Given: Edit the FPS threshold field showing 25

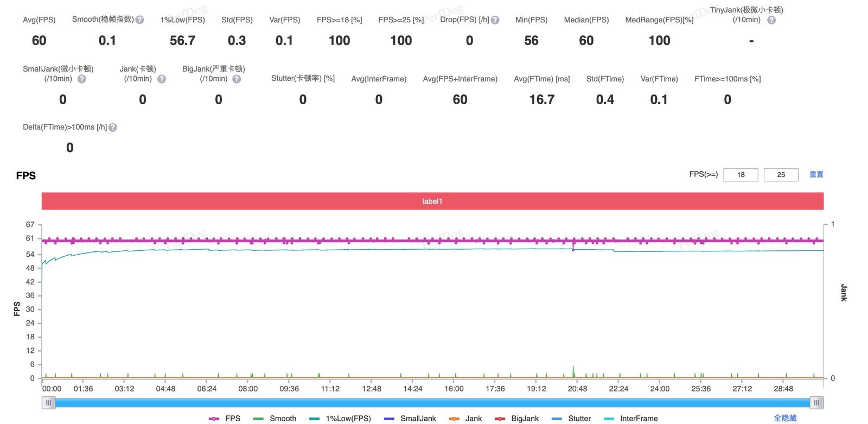Looking at the screenshot, I should [x=781, y=175].
